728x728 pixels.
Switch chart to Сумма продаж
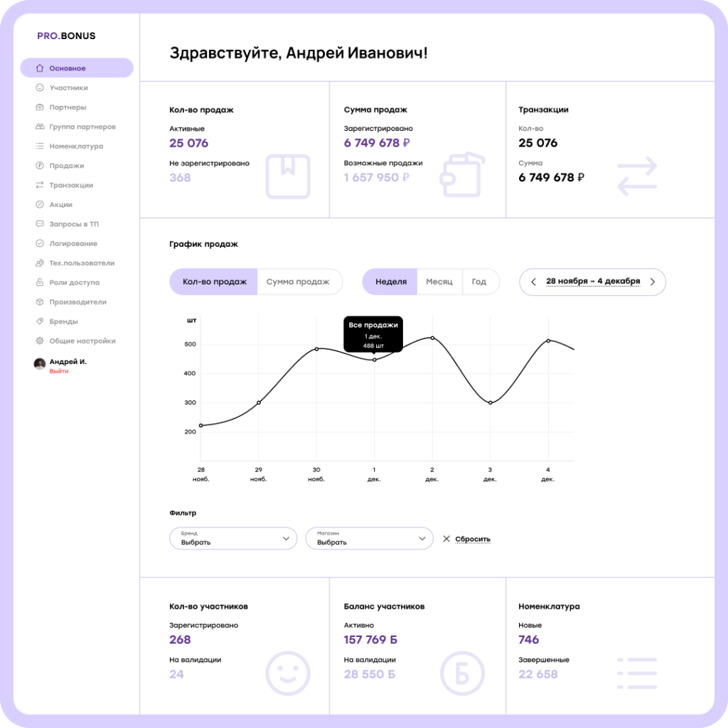[298, 282]
